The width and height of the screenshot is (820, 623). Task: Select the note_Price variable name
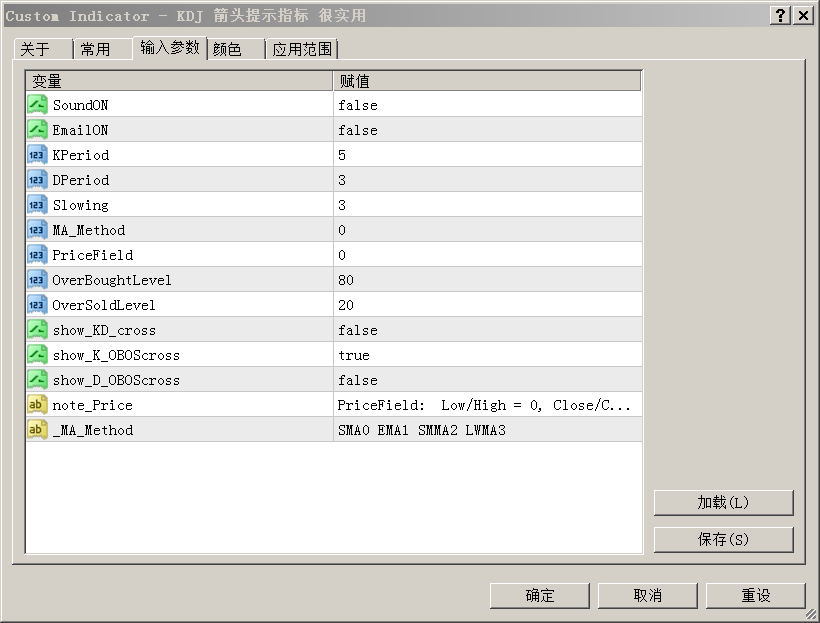pos(92,405)
